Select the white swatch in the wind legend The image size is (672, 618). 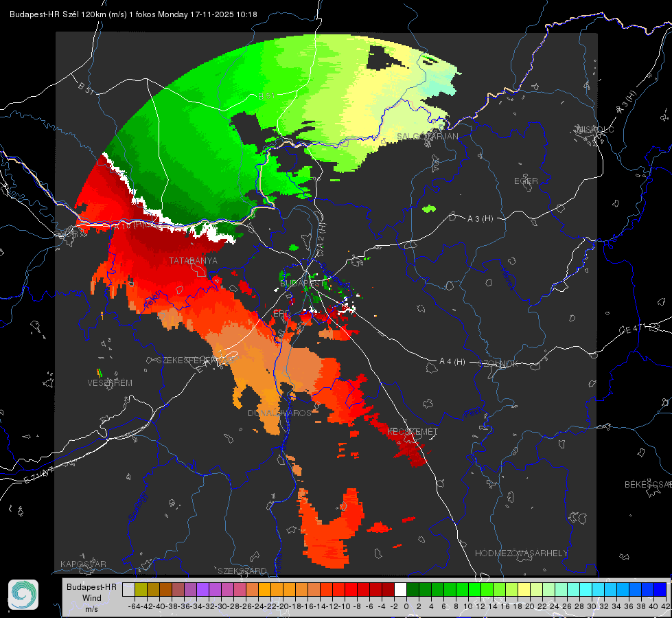(x=400, y=590)
